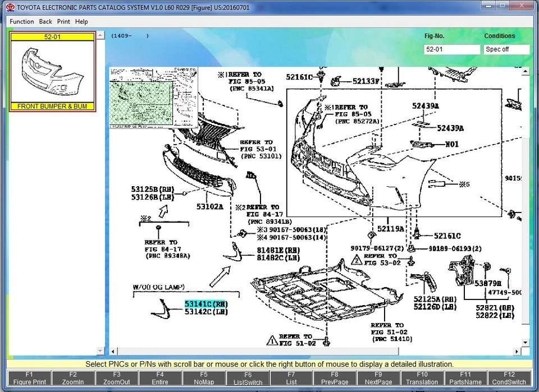Open Translation with F10

pyautogui.click(x=422, y=378)
